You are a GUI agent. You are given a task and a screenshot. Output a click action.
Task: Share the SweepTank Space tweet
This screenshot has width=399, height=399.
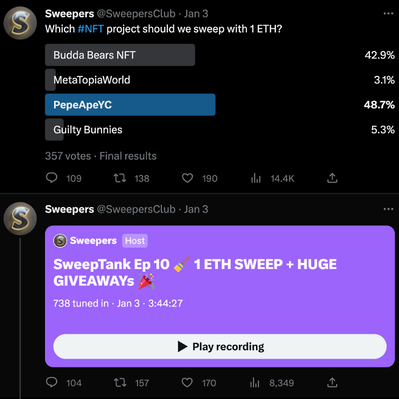pyautogui.click(x=332, y=382)
